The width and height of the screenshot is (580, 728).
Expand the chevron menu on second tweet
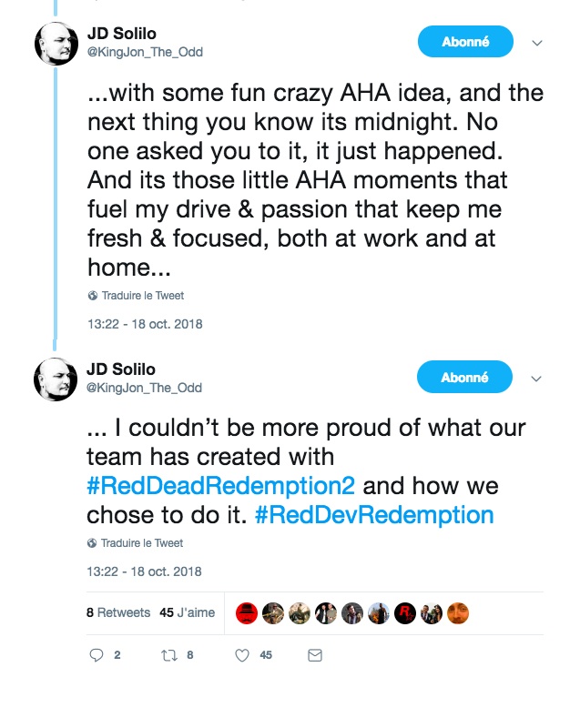pos(537,378)
